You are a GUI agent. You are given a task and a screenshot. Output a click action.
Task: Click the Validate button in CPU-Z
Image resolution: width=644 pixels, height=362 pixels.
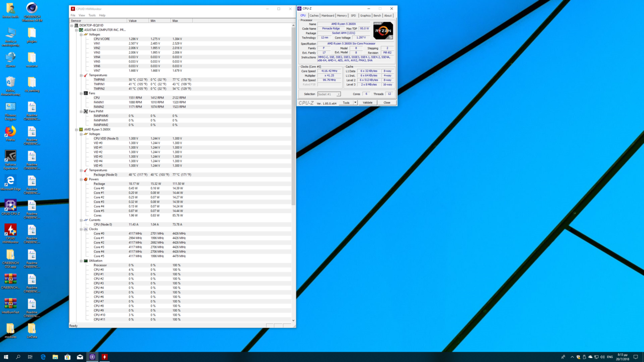click(368, 103)
